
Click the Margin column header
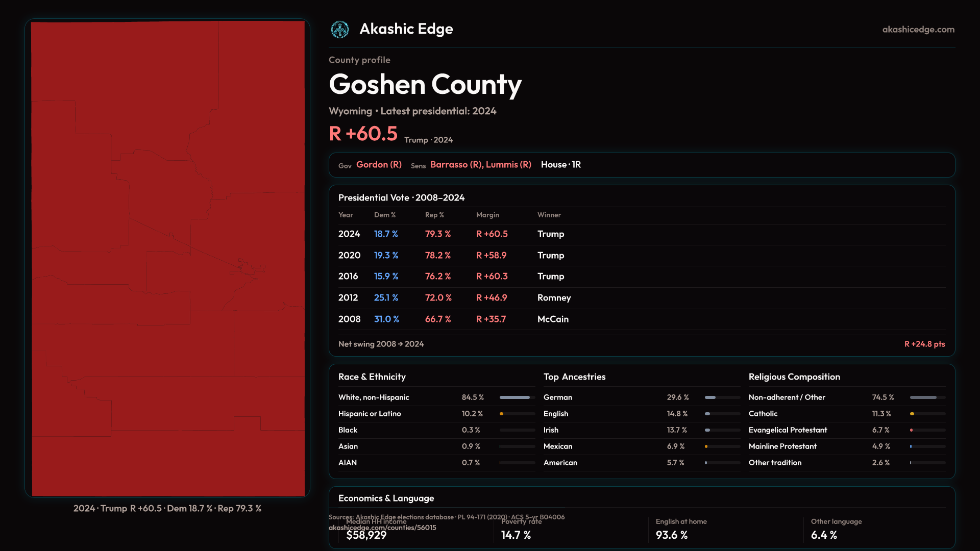pos(487,215)
